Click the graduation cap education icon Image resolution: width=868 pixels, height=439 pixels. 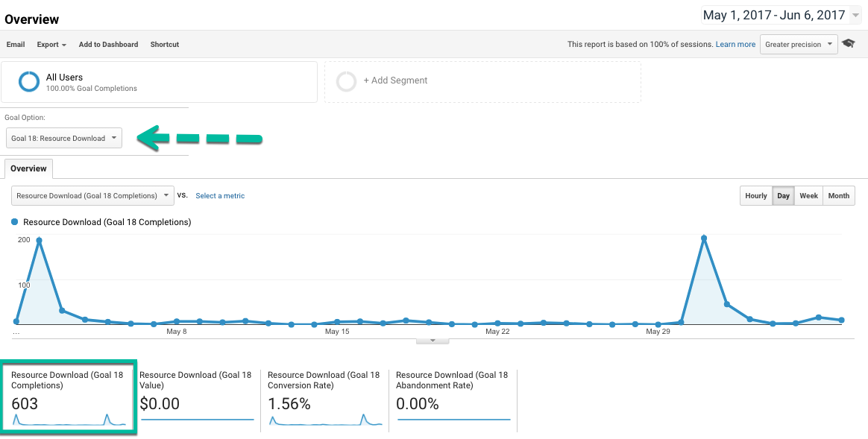point(848,44)
